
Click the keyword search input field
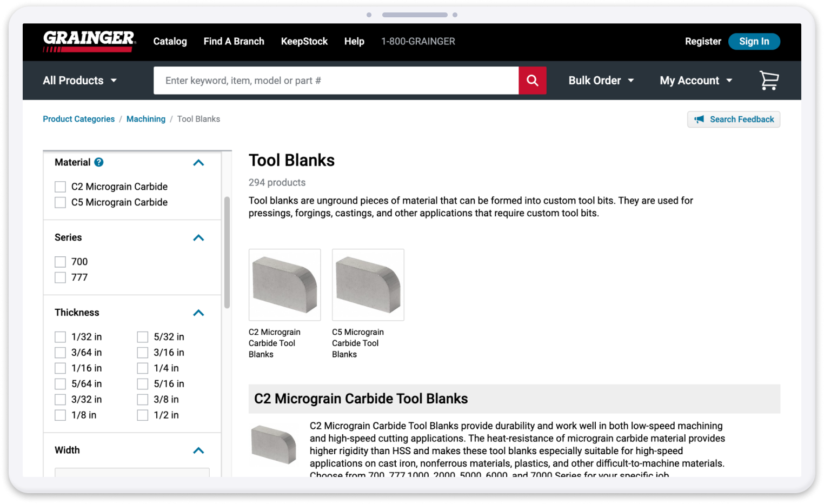336,81
